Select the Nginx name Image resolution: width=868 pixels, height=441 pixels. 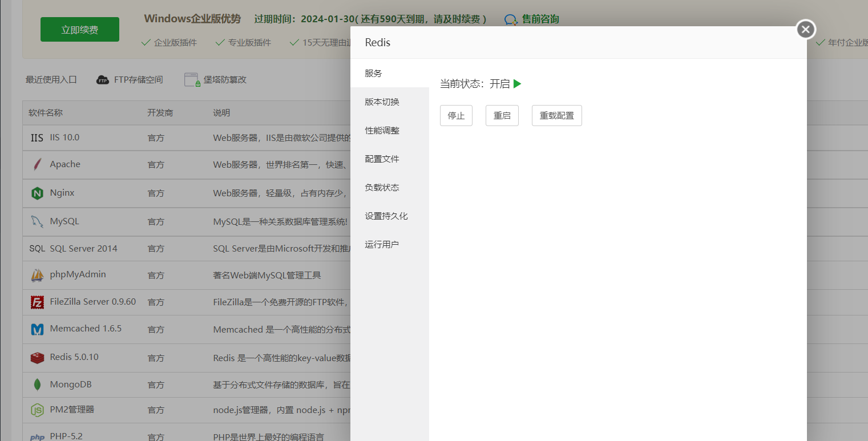(62, 193)
